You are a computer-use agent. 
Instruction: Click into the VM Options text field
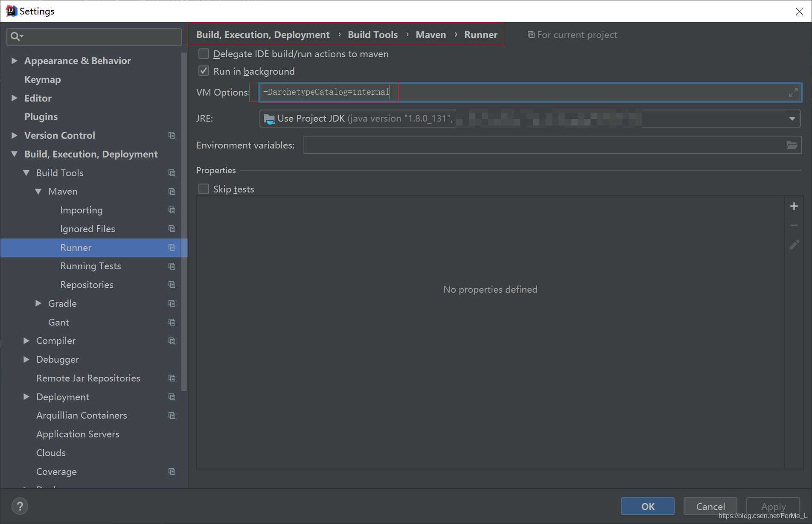530,92
